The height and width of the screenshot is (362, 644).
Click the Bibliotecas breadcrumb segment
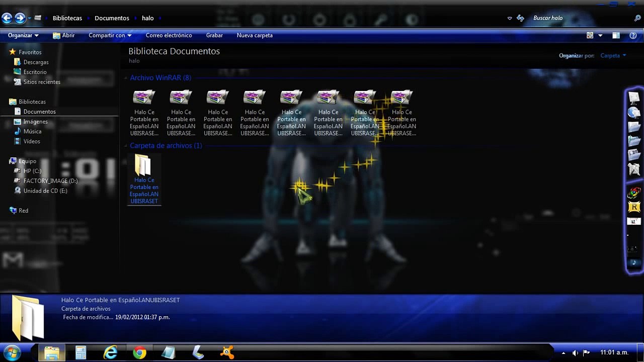point(67,18)
